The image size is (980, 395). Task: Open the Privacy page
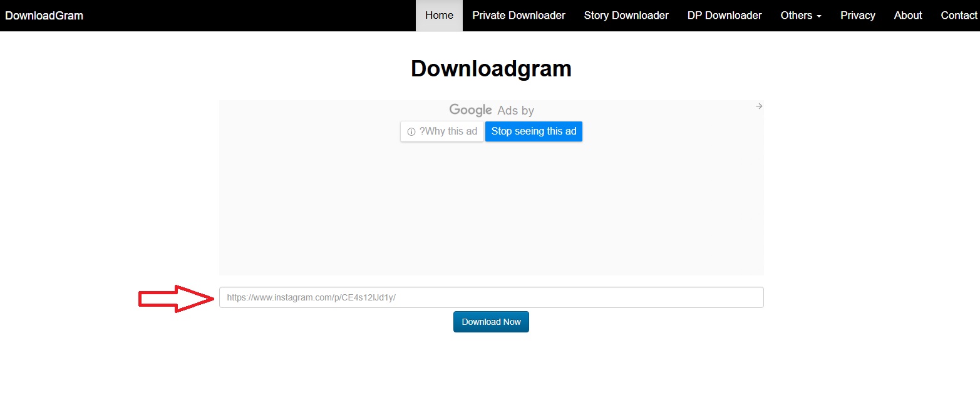(858, 16)
